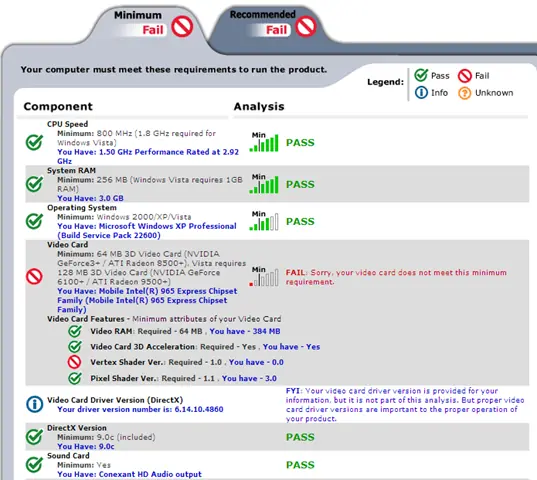Click the fail icon on Recommended tab
Viewport: 537px width, 480px height.
(306, 26)
